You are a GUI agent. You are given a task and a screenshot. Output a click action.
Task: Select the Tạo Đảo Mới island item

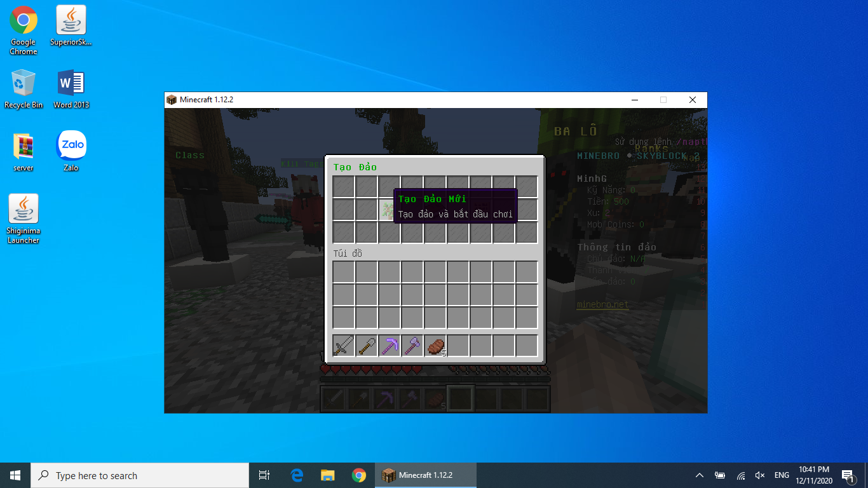tap(389, 210)
